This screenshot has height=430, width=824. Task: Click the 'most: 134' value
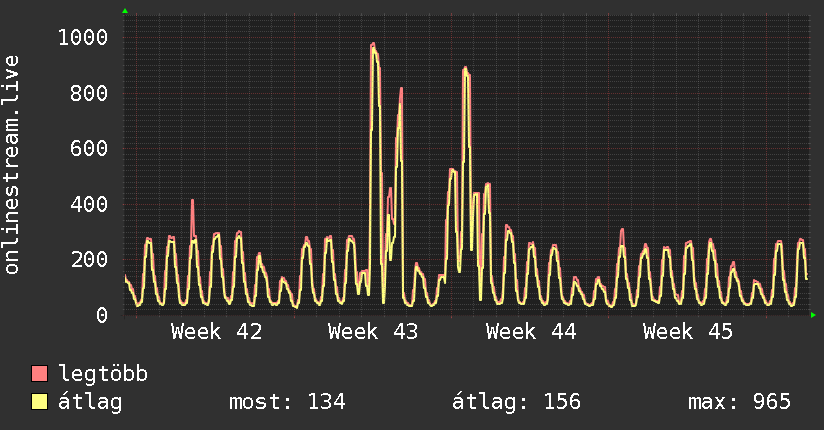287,402
